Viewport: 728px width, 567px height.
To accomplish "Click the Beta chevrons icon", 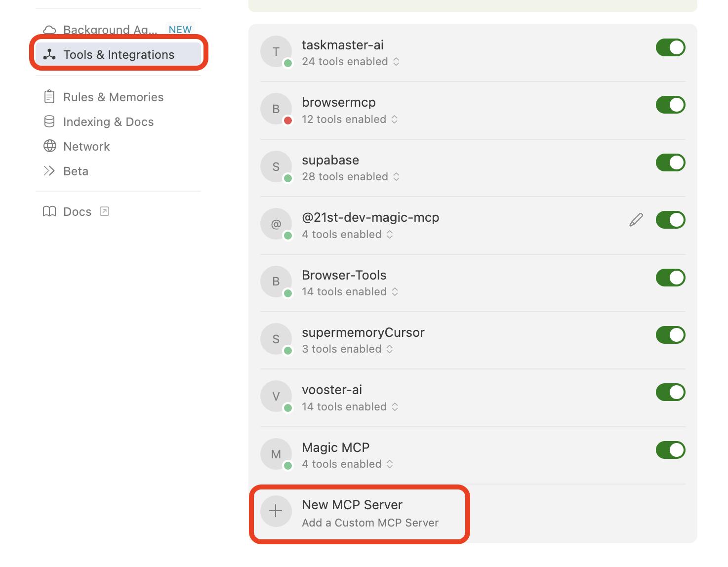I will tap(49, 171).
